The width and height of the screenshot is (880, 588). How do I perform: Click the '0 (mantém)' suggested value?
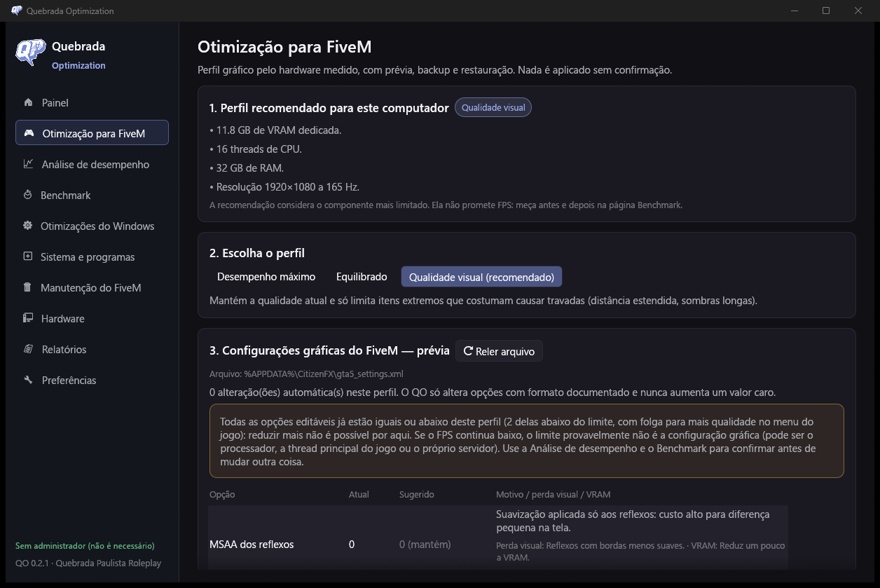[425, 545]
